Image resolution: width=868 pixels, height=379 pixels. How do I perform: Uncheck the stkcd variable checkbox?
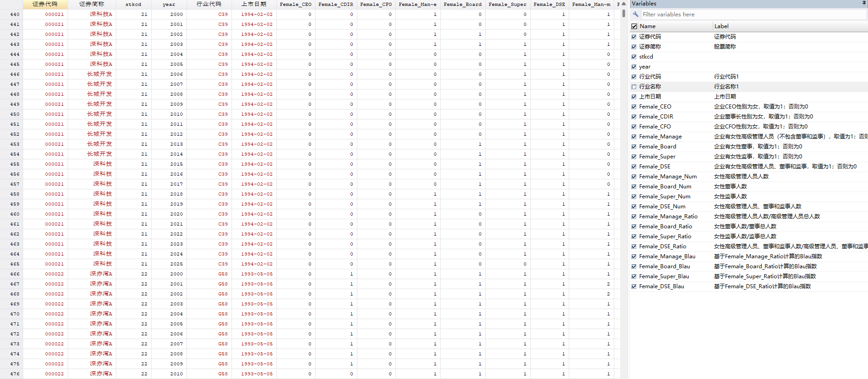pyautogui.click(x=634, y=57)
